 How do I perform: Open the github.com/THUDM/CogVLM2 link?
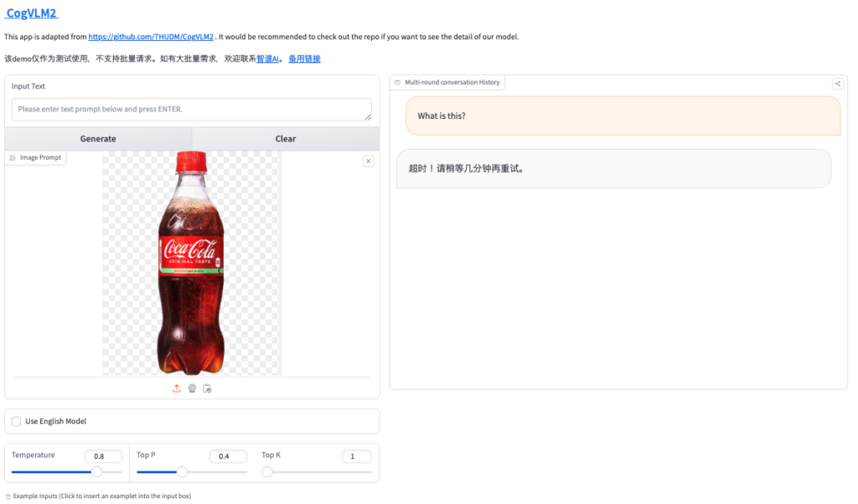pos(151,37)
